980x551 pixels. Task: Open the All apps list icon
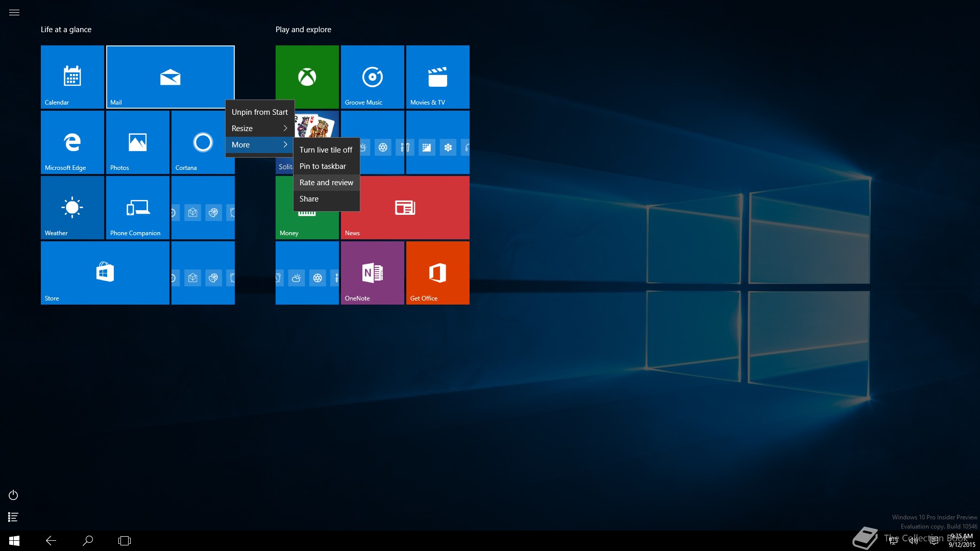(13, 517)
